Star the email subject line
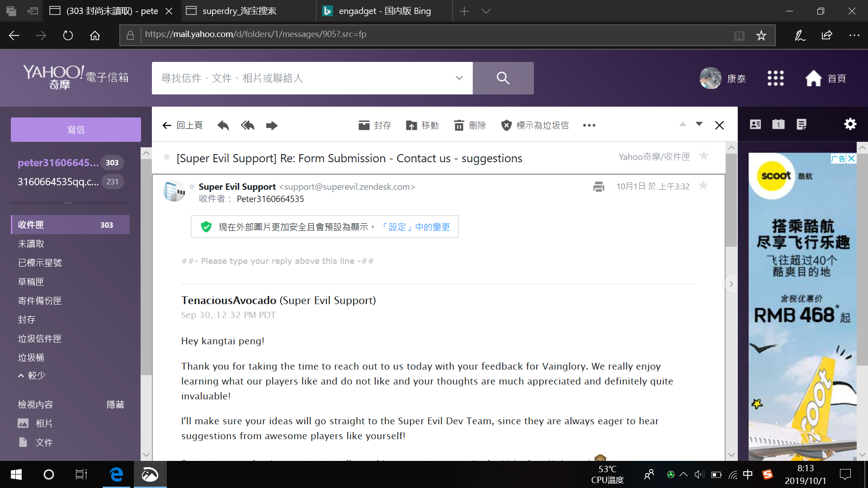The height and width of the screenshot is (488, 868). pyautogui.click(x=703, y=156)
